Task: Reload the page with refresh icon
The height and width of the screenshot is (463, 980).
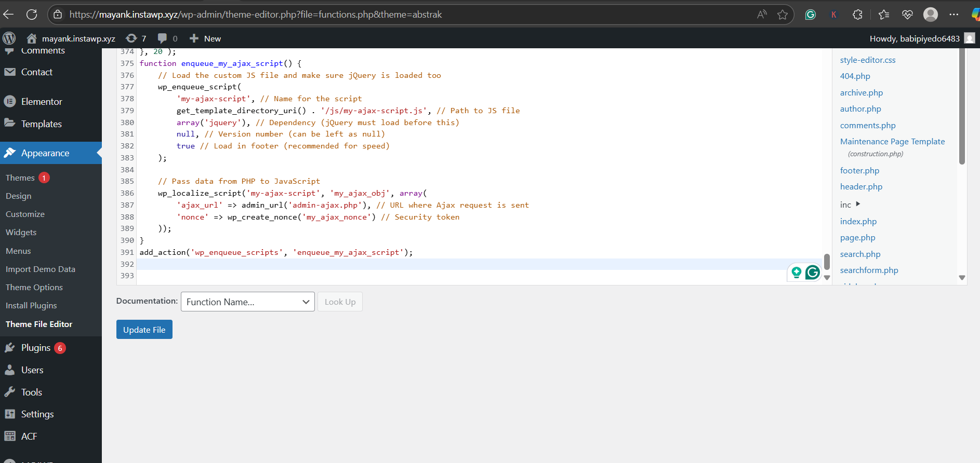Action: pos(32,15)
